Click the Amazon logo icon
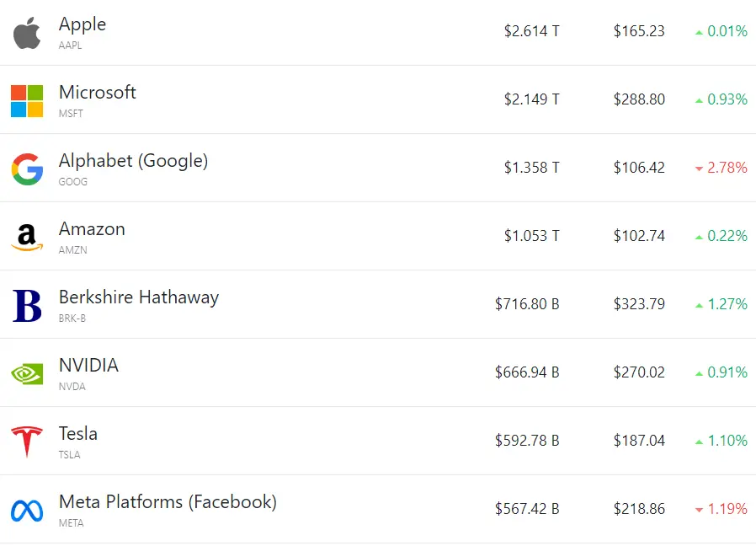Image resolution: width=756 pixels, height=546 pixels. click(x=27, y=238)
